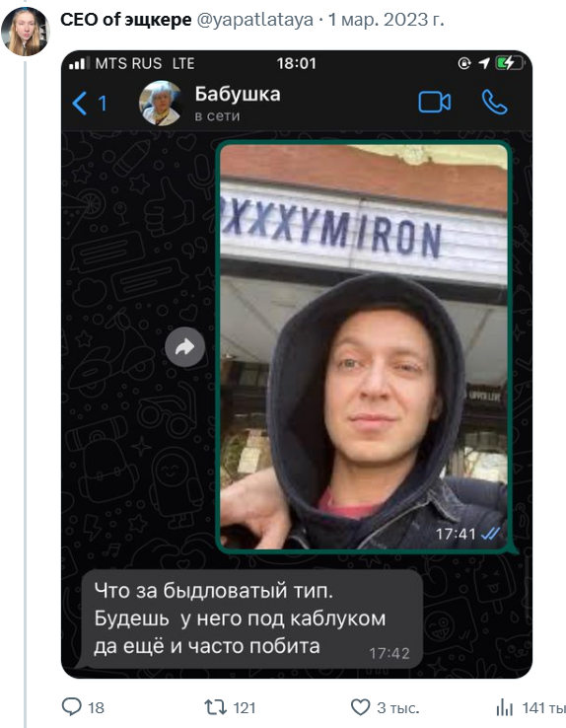This screenshot has width=566, height=728.
Task: Click the battery charging status icon
Action: (x=510, y=63)
